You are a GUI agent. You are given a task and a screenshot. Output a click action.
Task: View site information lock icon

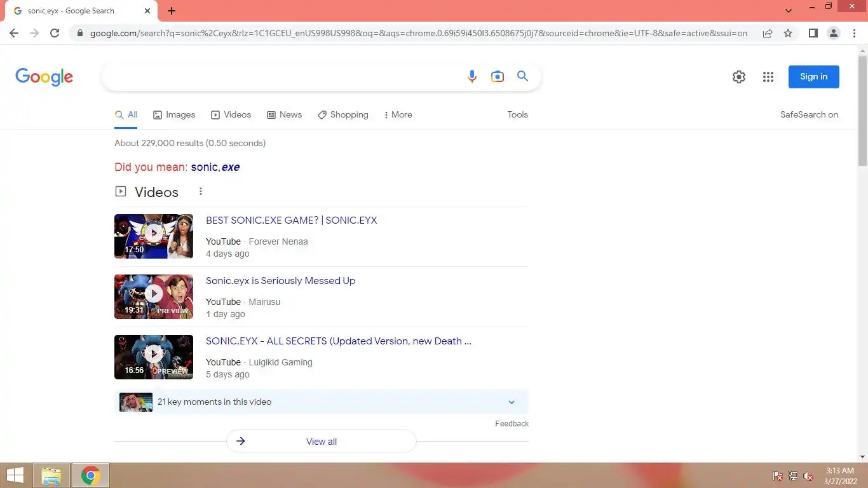pos(79,33)
